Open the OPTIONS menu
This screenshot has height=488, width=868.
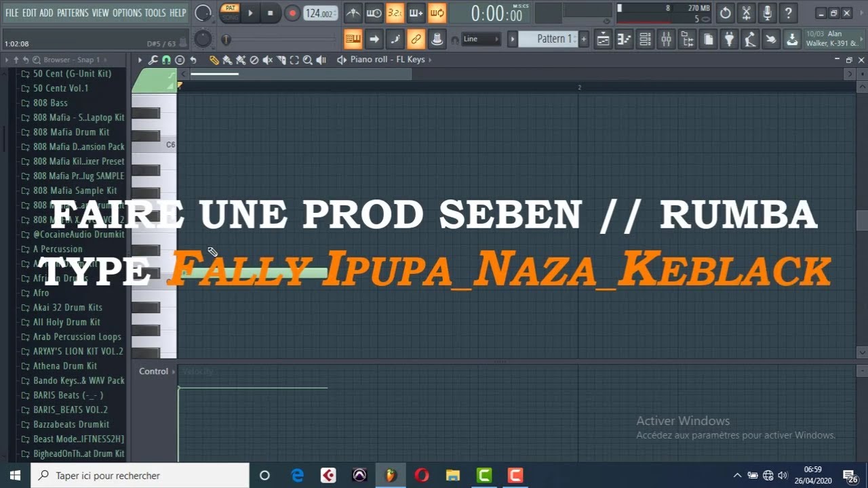(127, 13)
